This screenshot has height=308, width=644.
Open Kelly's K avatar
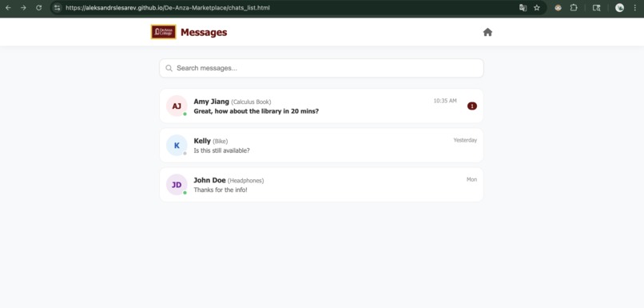coord(177,146)
